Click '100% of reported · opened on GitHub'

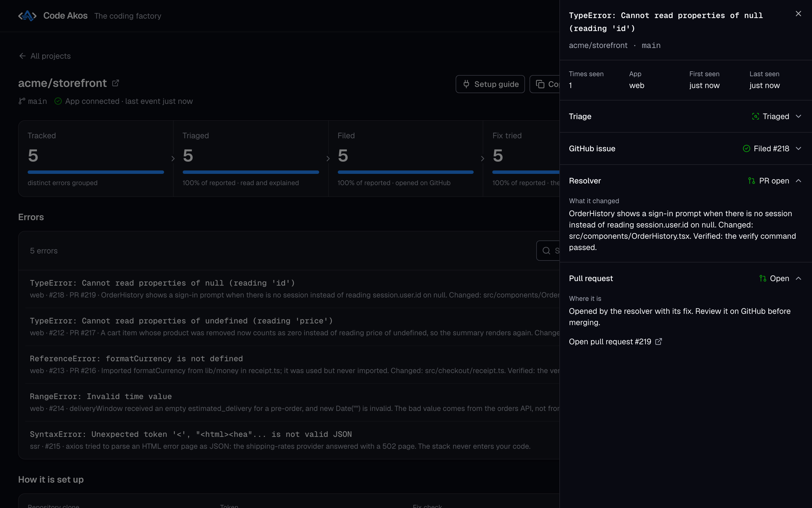tap(394, 183)
